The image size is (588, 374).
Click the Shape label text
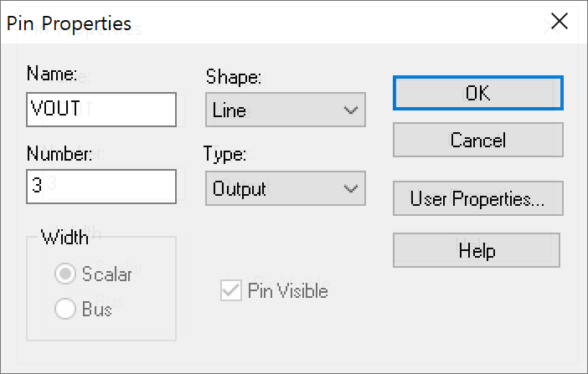[x=234, y=78]
